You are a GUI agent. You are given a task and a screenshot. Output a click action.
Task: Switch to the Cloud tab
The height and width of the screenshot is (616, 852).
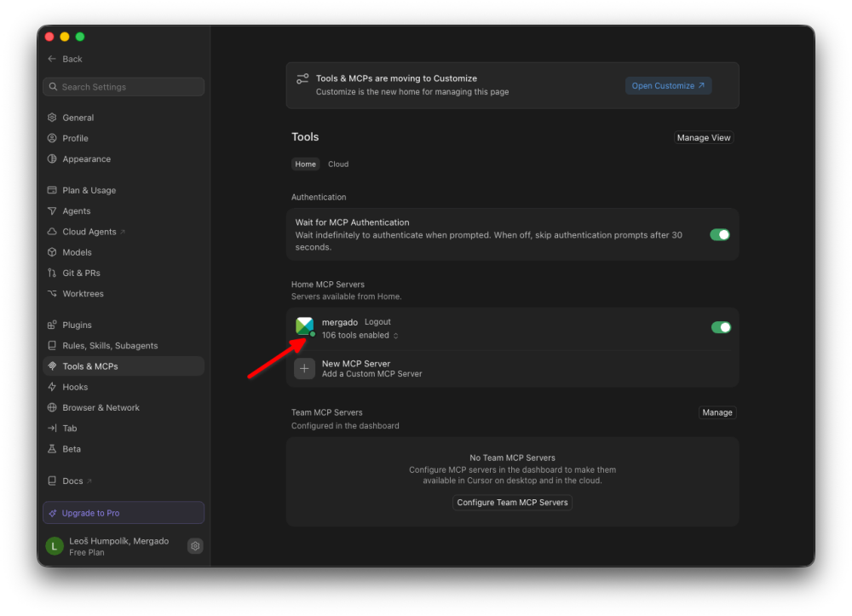[338, 164]
